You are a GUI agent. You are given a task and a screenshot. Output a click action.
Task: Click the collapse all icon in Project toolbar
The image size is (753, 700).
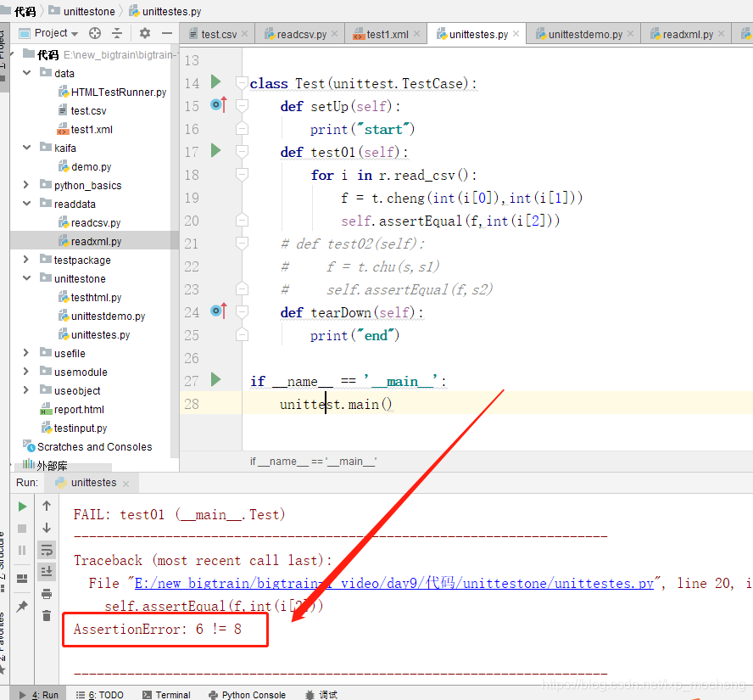click(x=117, y=33)
